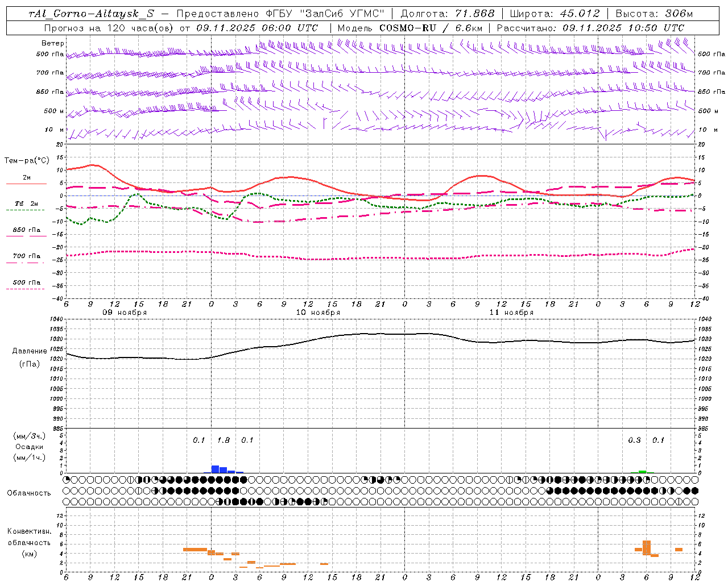This screenshot has width=728, height=582.
Task: Click the Облачность cloudiness label
Action: click(x=29, y=493)
